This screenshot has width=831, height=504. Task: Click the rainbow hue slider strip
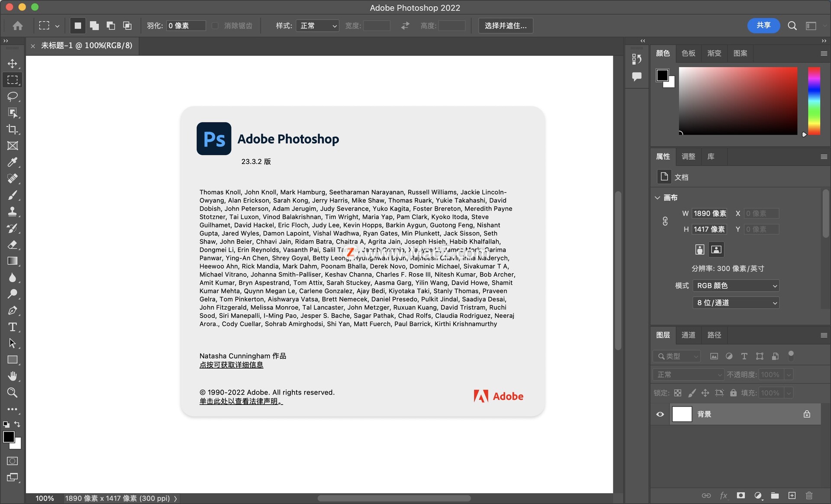pyautogui.click(x=814, y=101)
